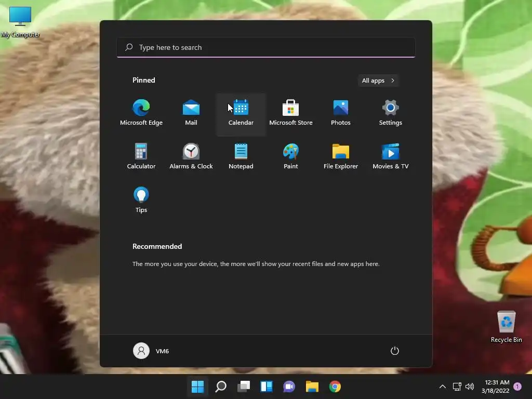532x399 pixels.
Task: Open Teams Chat on the taskbar
Action: 289,387
